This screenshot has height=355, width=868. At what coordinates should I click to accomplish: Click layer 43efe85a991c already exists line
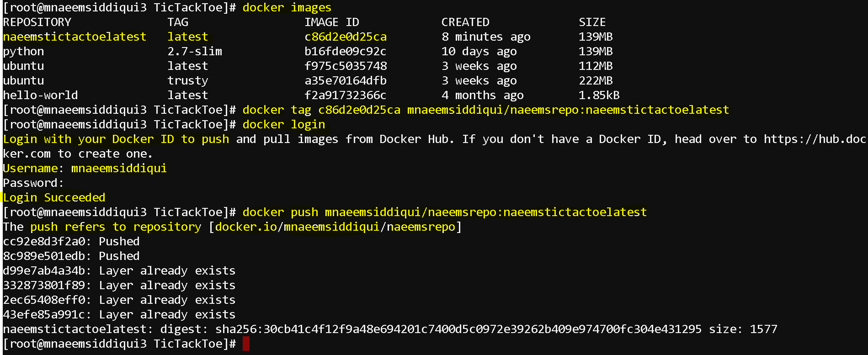click(x=119, y=314)
